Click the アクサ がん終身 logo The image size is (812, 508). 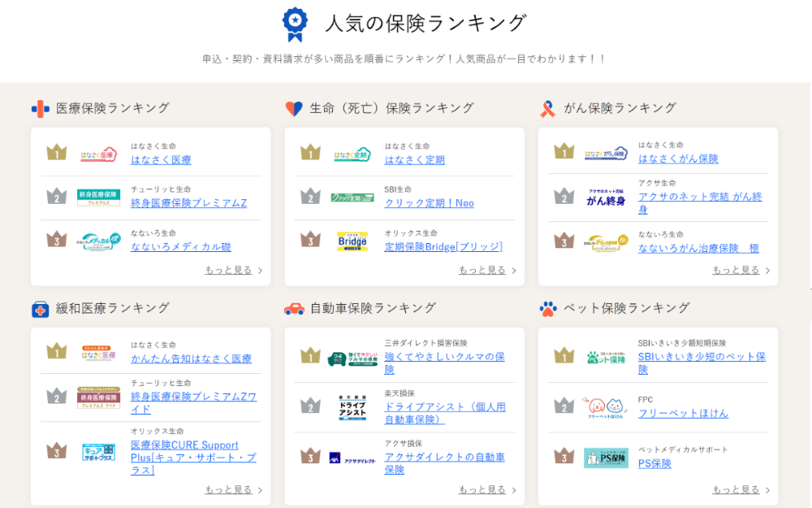606,198
